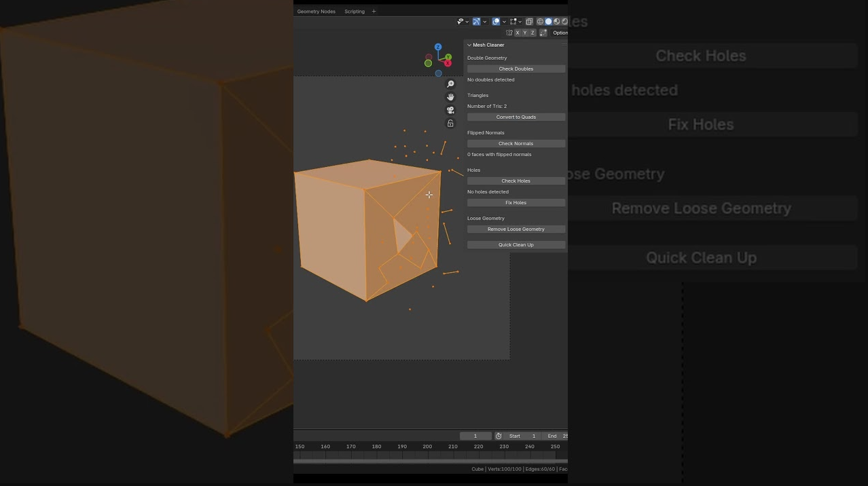Toggle X axis mirror
868x486 pixels.
pyautogui.click(x=518, y=33)
